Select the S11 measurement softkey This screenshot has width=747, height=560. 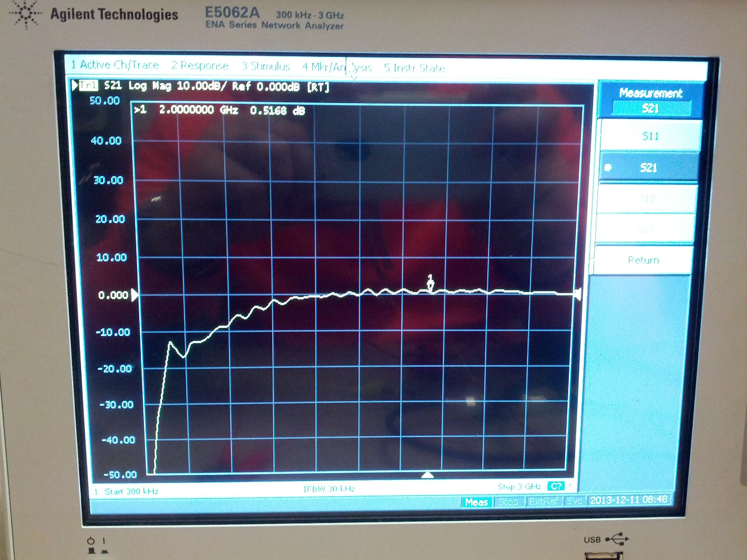pyautogui.click(x=650, y=136)
